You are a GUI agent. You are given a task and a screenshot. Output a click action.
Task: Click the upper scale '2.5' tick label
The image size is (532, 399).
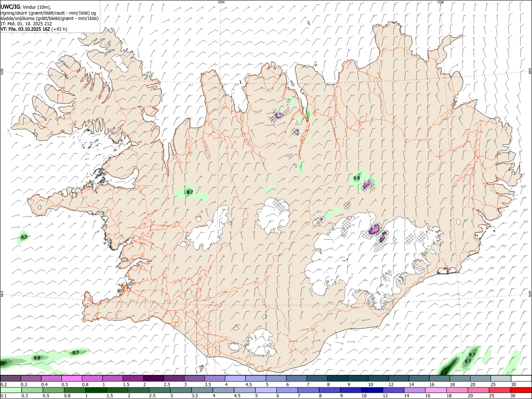pyautogui.click(x=167, y=384)
